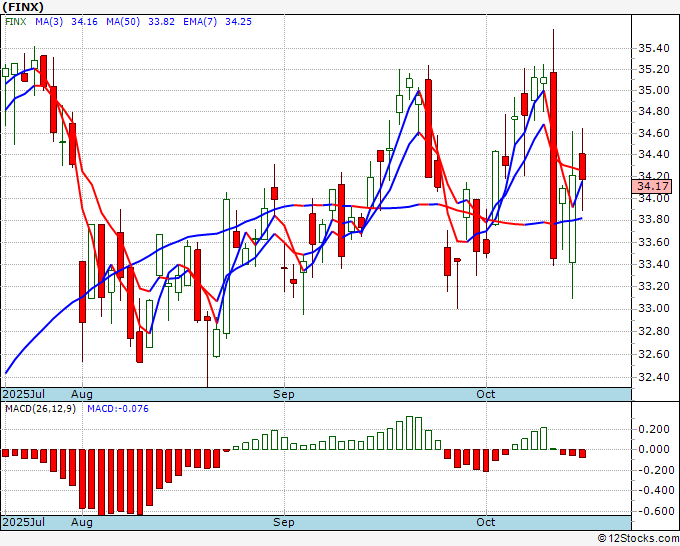Image resolution: width=680 pixels, height=546 pixels.
Task: Click the MA(50) value 33.82
Action: tap(161, 21)
